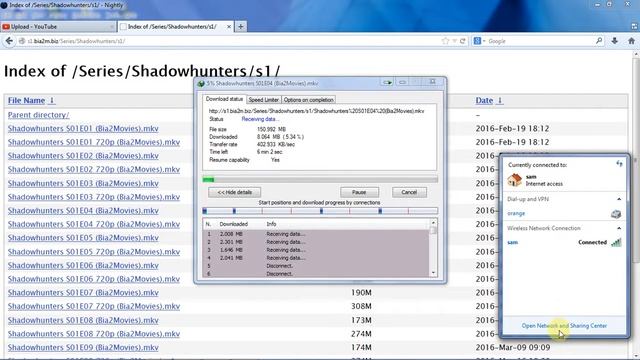Select the sam wireless network entry

click(x=564, y=242)
